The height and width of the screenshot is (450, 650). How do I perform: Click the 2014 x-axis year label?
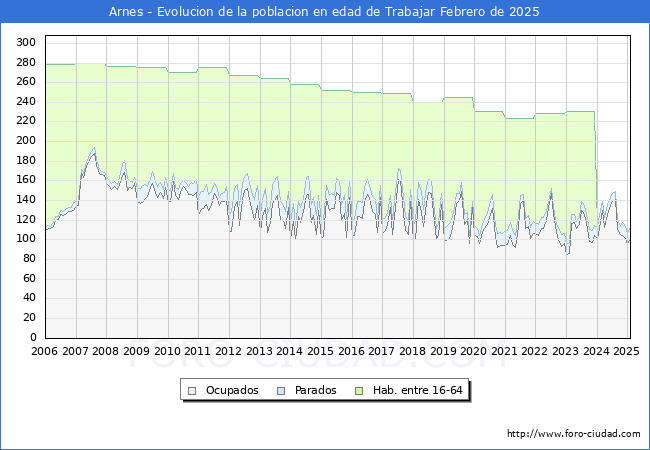[289, 351]
